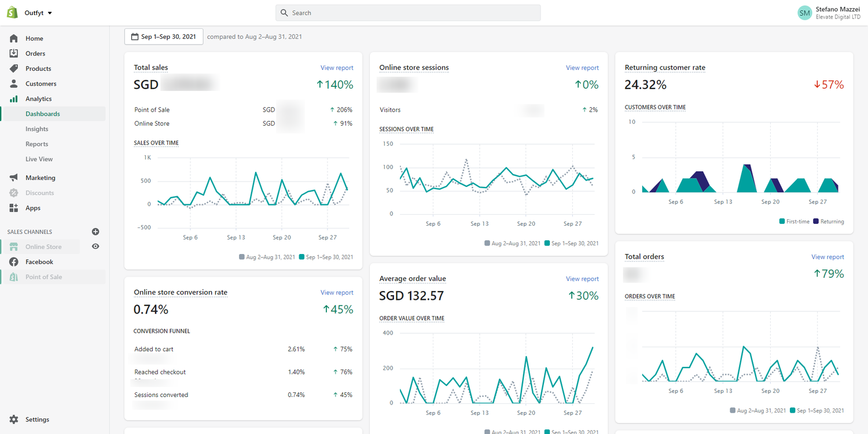The image size is (868, 434).
Task: Click the Added to cart funnel row
Action: tap(243, 350)
